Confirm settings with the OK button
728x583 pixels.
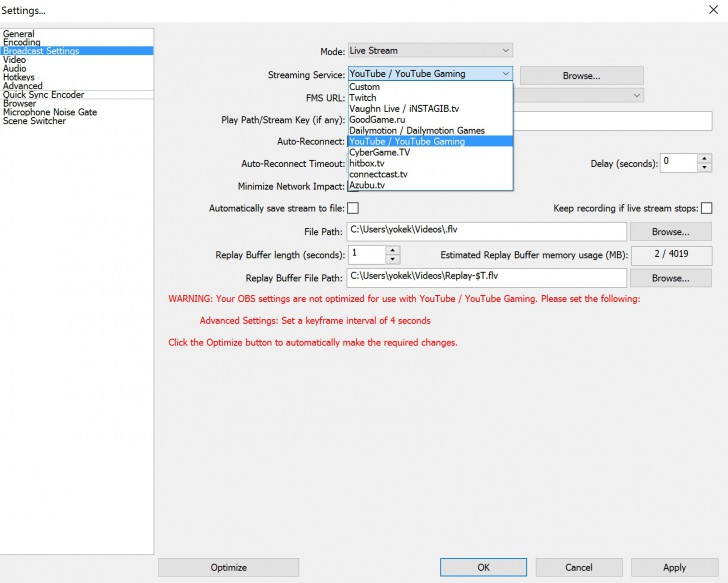(483, 567)
